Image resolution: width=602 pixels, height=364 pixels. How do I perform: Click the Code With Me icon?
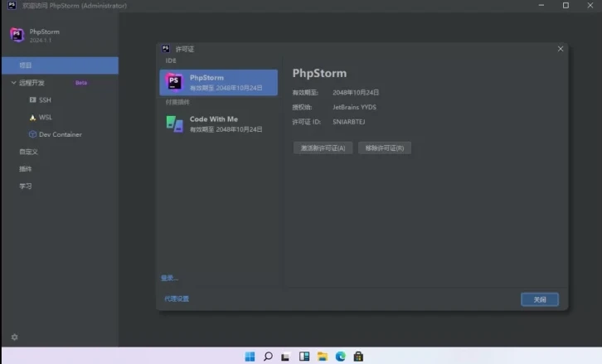[x=174, y=124]
